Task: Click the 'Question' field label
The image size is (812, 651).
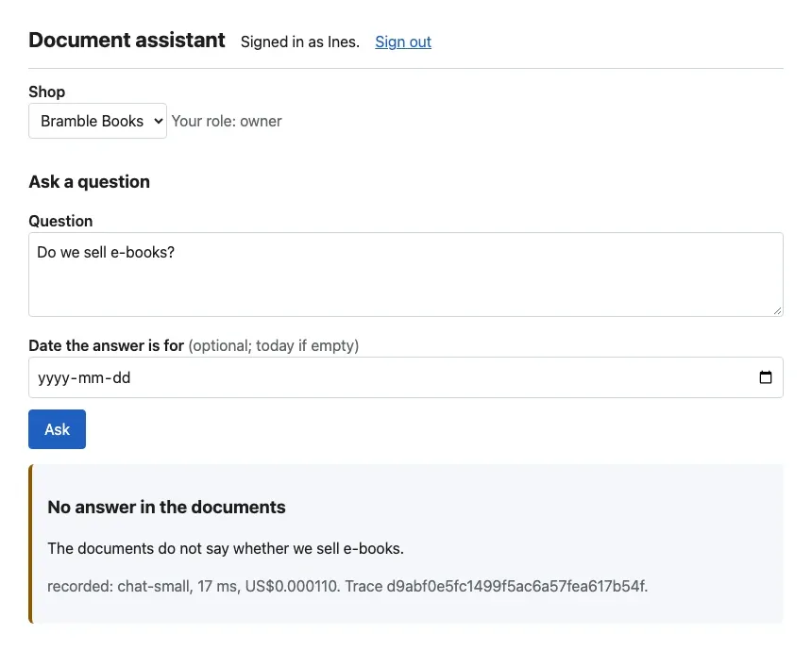Action: pyautogui.click(x=60, y=221)
